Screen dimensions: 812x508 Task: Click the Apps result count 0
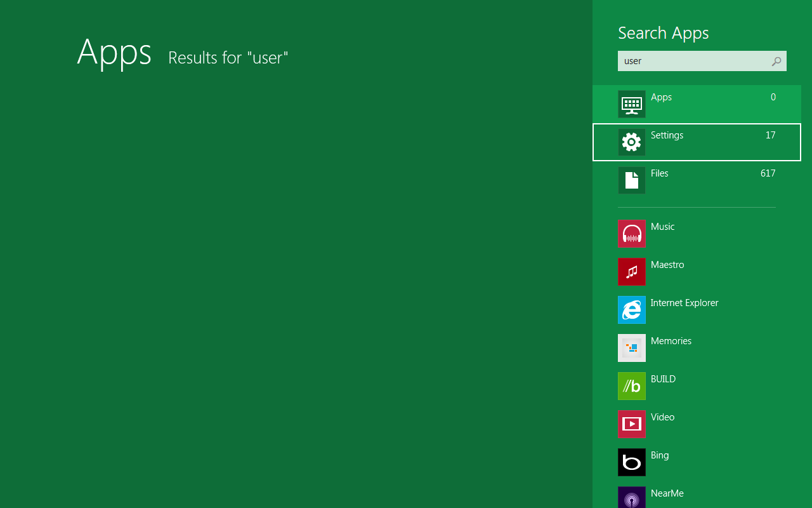[773, 97]
